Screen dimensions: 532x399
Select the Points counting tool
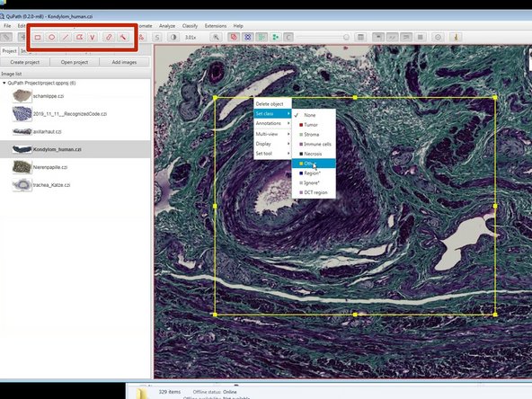(x=142, y=38)
